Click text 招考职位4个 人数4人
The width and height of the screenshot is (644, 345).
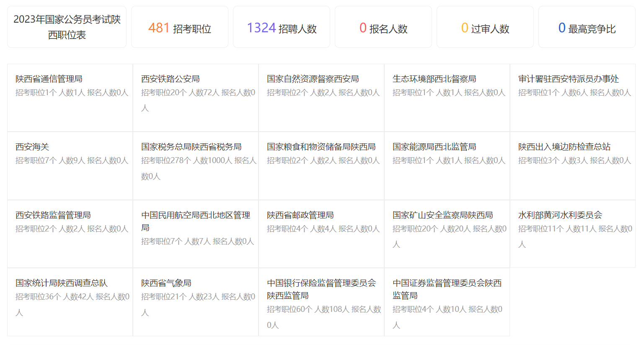[x=302, y=229]
